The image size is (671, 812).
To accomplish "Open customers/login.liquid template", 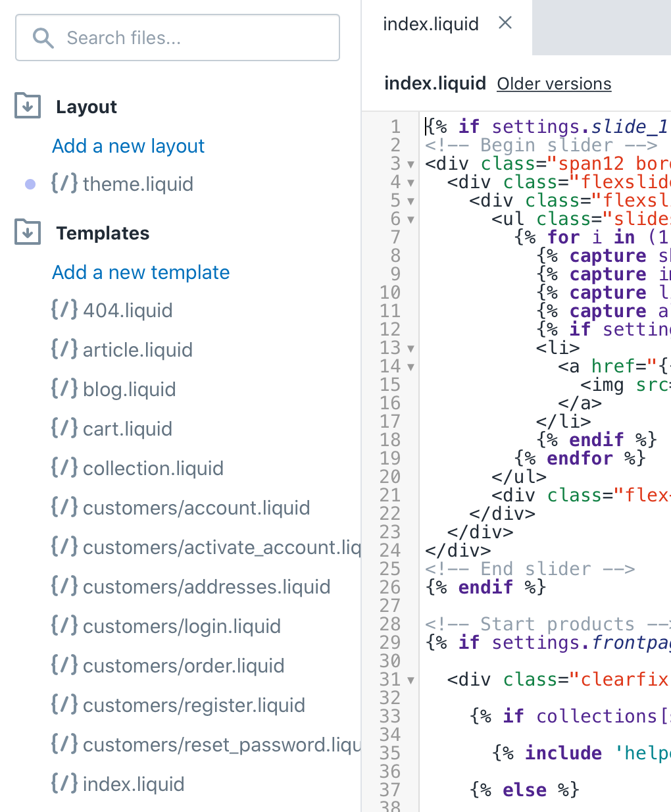I will tap(182, 626).
